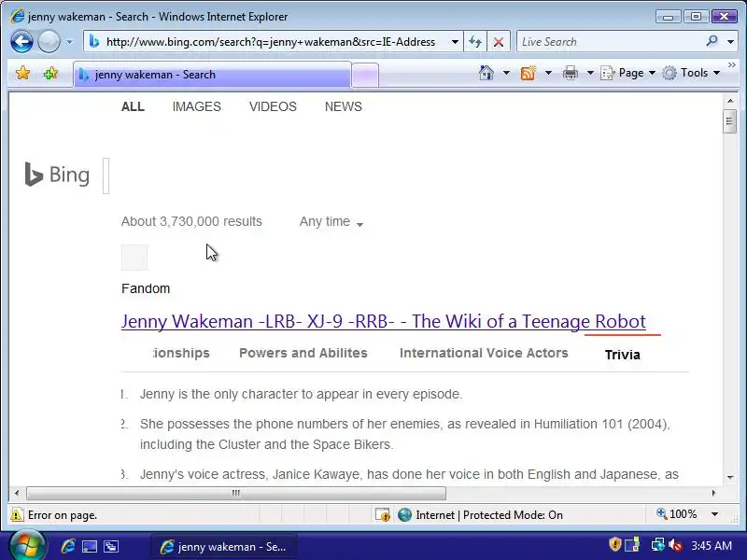The height and width of the screenshot is (560, 747).
Task: Refresh the page with the Refresh button
Action: 475,42
